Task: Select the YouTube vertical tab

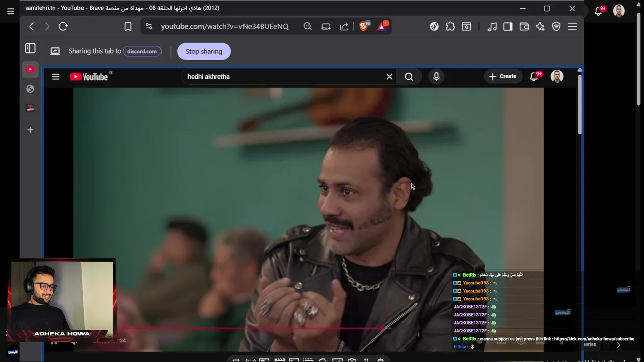Action: coord(30,69)
